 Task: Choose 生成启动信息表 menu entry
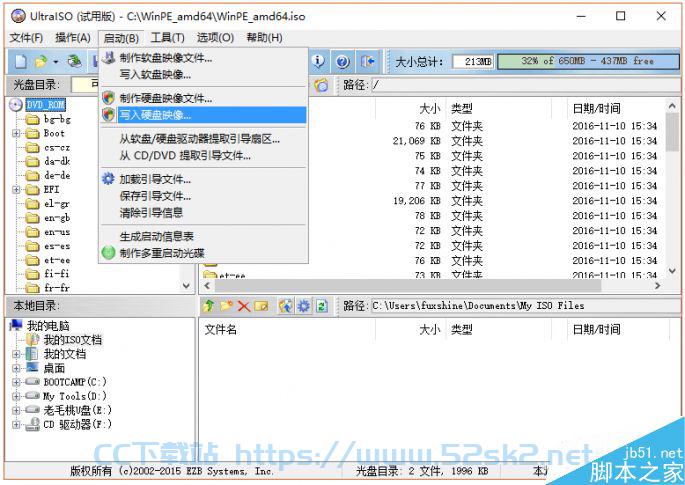pyautogui.click(x=204, y=236)
